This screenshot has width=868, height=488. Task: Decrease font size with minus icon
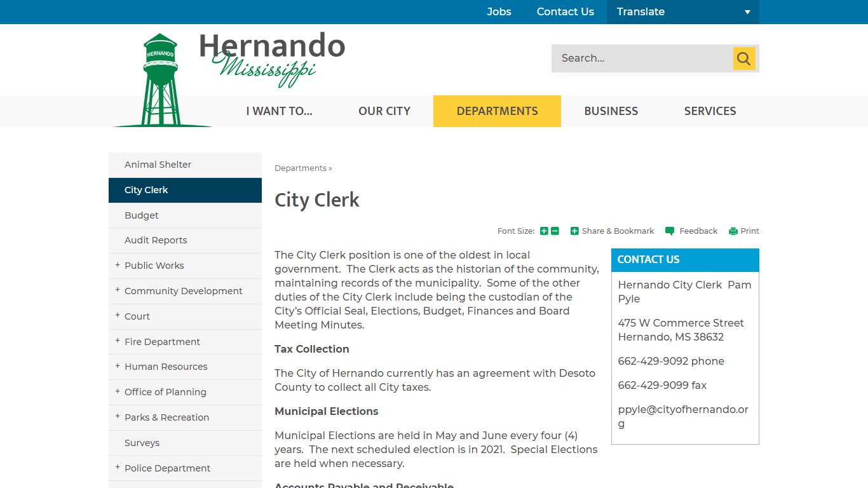(555, 231)
